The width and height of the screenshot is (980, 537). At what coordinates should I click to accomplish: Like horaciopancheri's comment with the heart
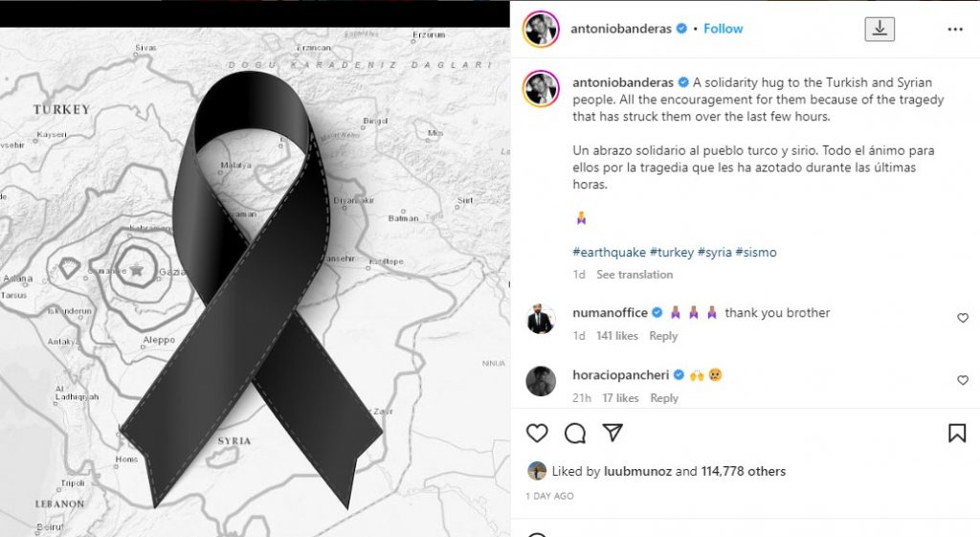[963, 380]
